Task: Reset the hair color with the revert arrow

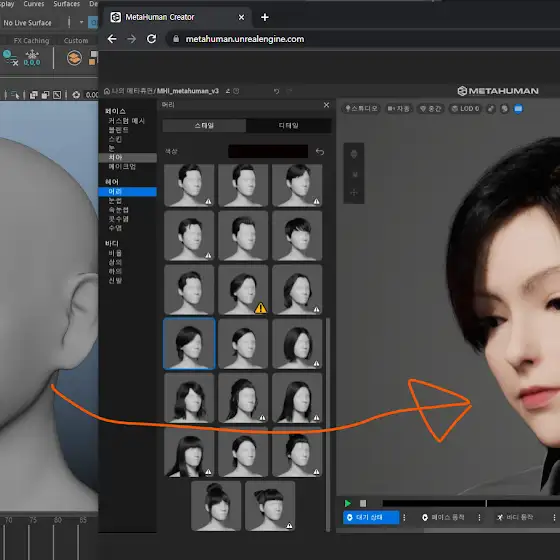Action: click(320, 151)
